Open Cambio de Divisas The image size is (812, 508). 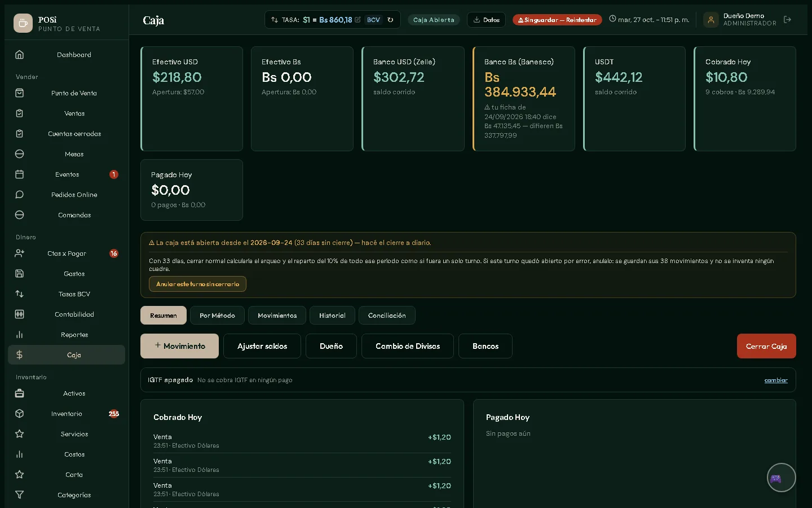pos(408,346)
